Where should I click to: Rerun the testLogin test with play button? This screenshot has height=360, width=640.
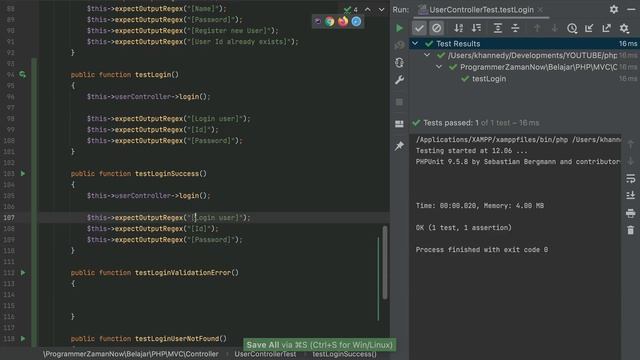(399, 28)
